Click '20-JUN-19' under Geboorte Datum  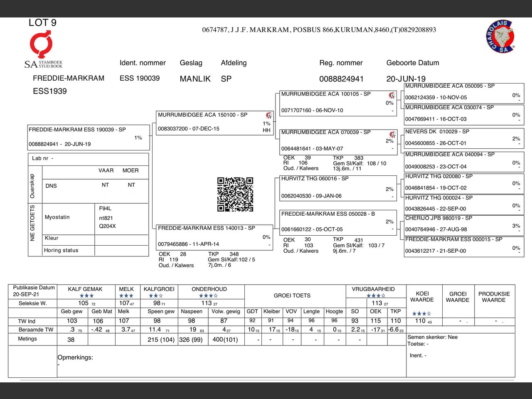coord(406,79)
